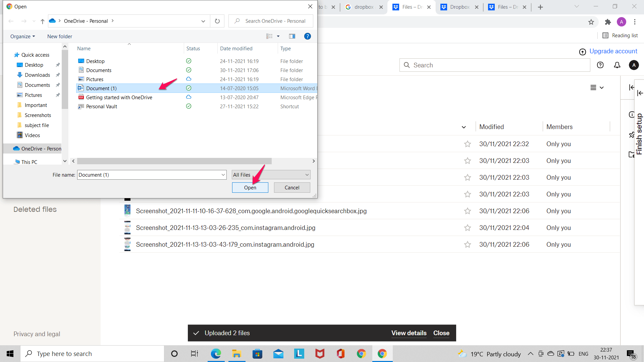
Task: Click the OneDrive cloud icon for Getting Started
Action: [189, 97]
